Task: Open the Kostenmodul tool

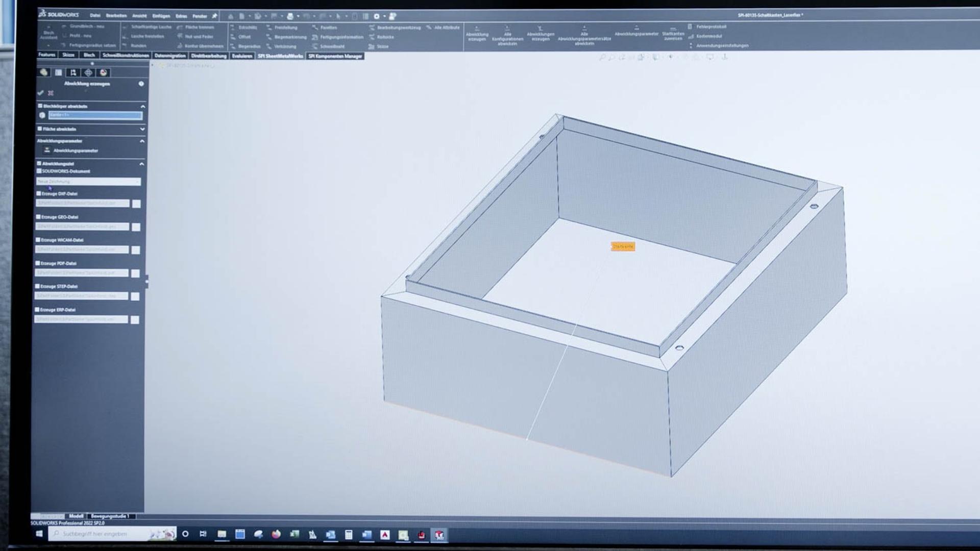Action: [x=705, y=36]
